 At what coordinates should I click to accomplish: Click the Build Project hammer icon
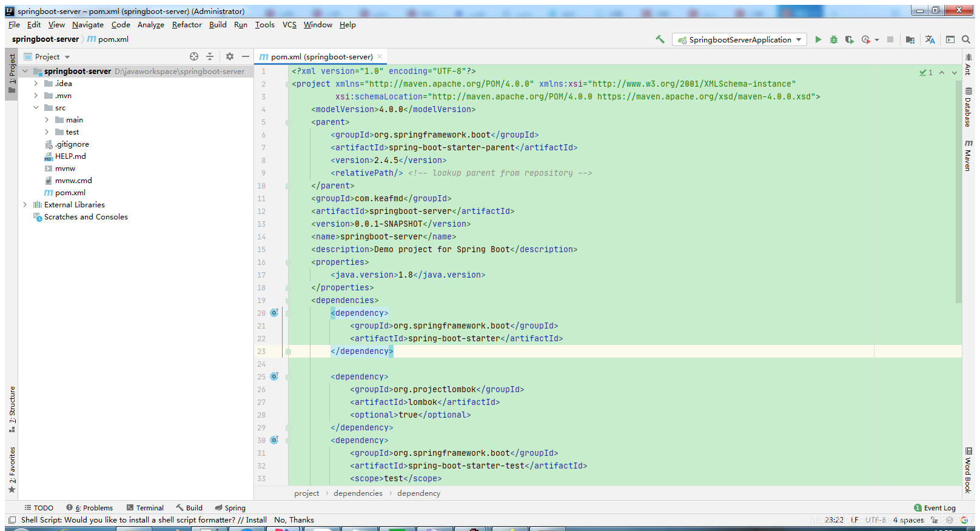coord(660,39)
